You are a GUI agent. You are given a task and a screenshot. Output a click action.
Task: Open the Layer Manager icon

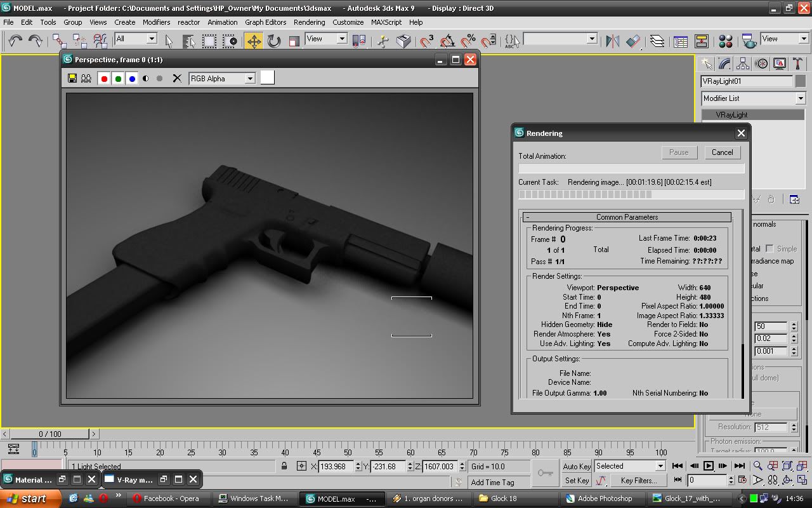tap(657, 41)
